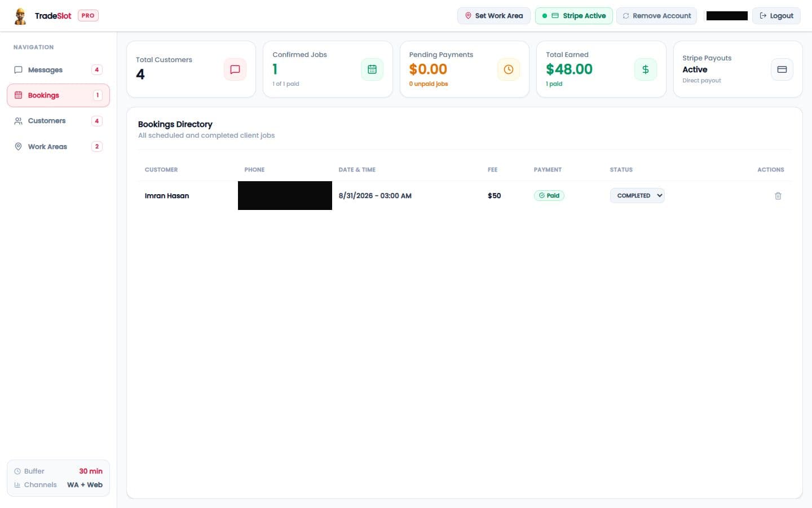Delete Imran Hasan booking with trash icon
Screen dimensions: 812x508
[x=778, y=196]
